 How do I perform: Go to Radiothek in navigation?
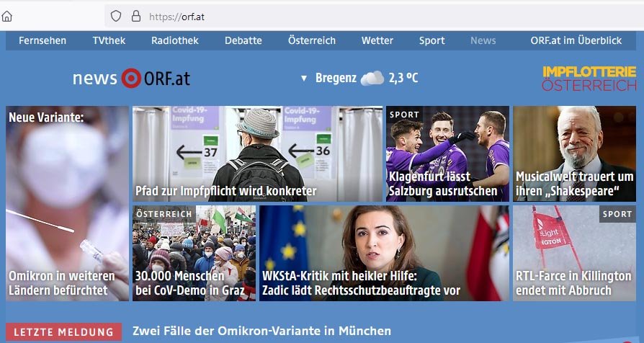[175, 40]
